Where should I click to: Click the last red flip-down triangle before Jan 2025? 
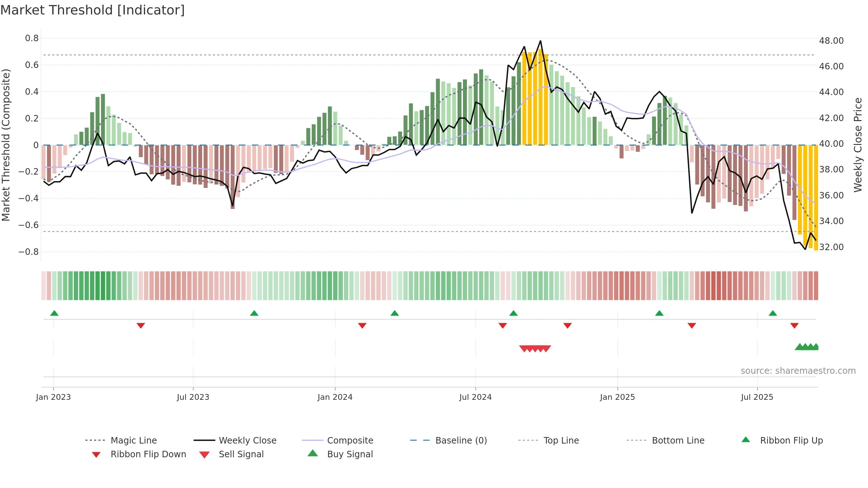coord(567,326)
